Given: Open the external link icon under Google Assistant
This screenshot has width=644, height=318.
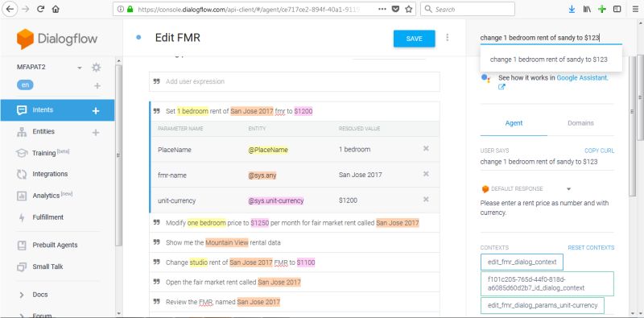Looking at the screenshot, I should click(502, 87).
